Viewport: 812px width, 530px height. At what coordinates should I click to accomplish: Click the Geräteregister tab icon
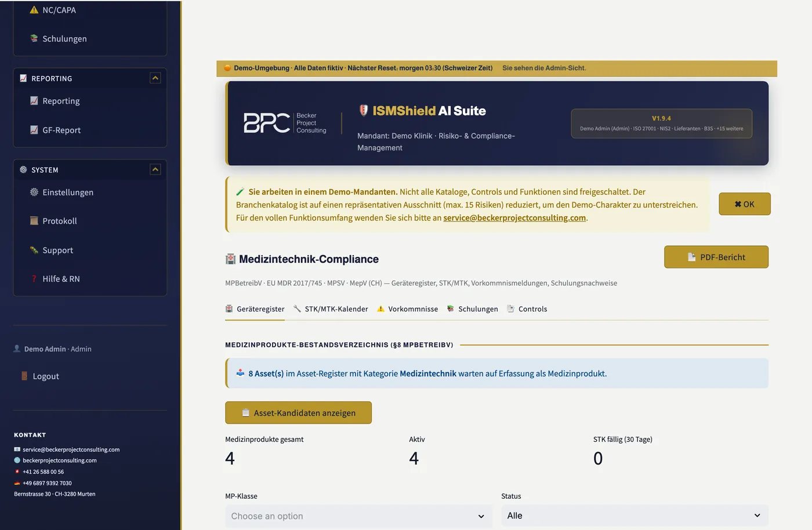229,308
